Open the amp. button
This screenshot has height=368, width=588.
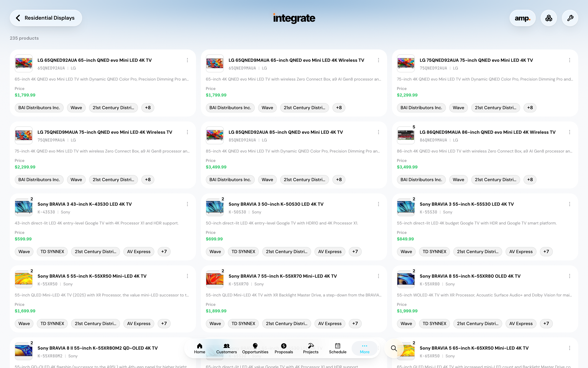coord(522,18)
